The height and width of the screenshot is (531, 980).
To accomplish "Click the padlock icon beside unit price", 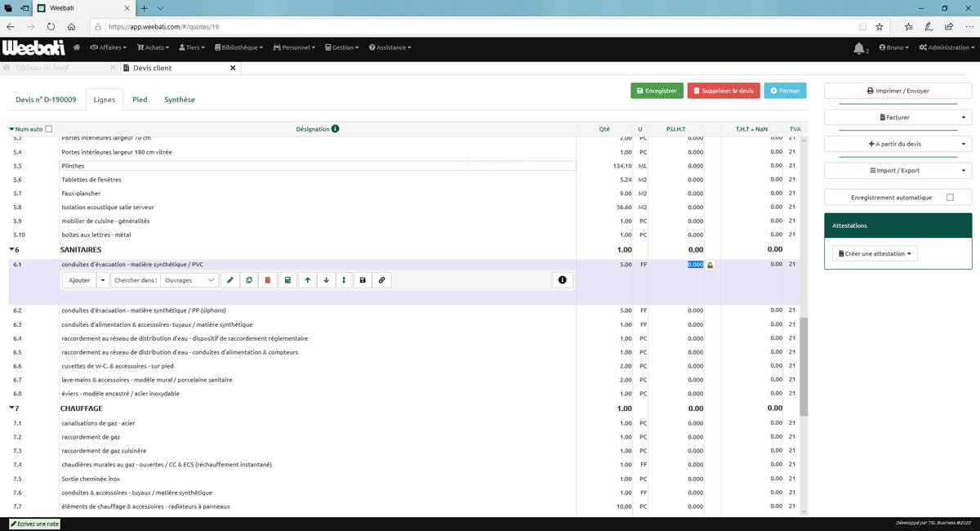I will pos(710,265).
